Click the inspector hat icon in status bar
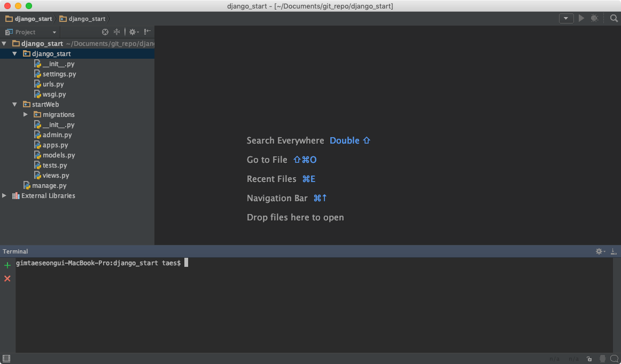Image resolution: width=621 pixels, height=364 pixels. click(602, 359)
